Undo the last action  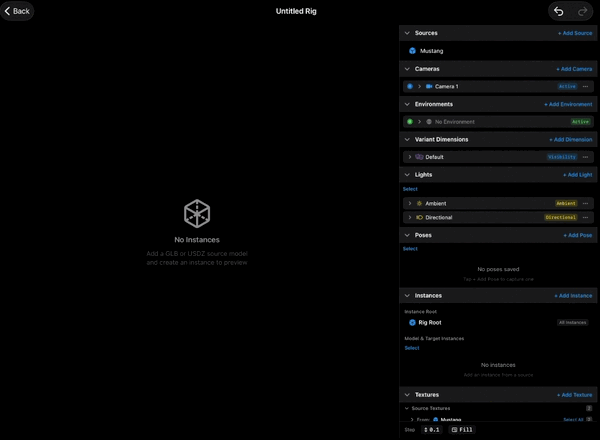559,11
